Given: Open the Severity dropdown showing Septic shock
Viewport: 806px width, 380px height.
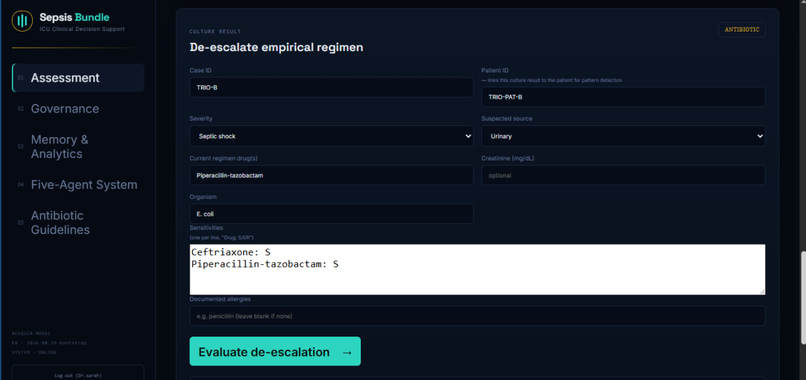Looking at the screenshot, I should 331,136.
